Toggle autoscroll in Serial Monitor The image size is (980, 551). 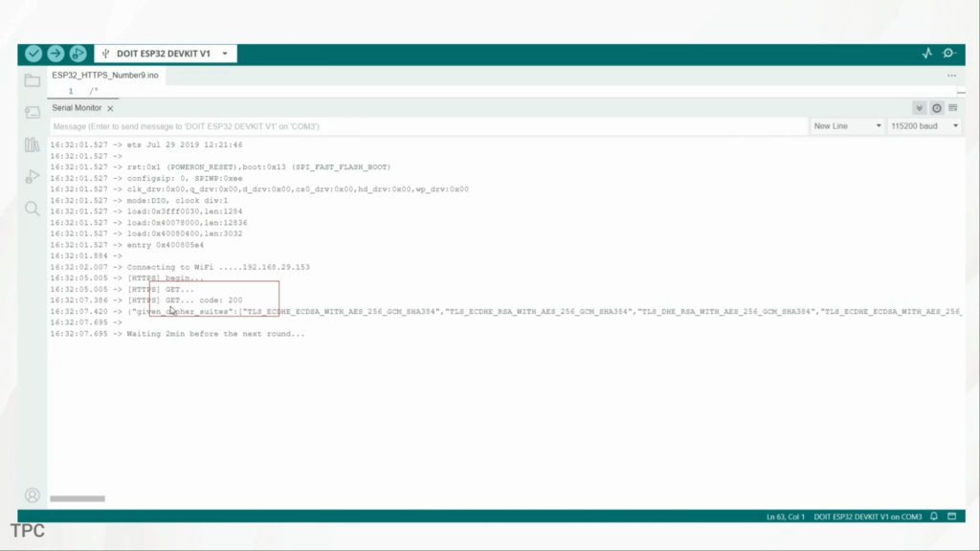click(x=919, y=108)
